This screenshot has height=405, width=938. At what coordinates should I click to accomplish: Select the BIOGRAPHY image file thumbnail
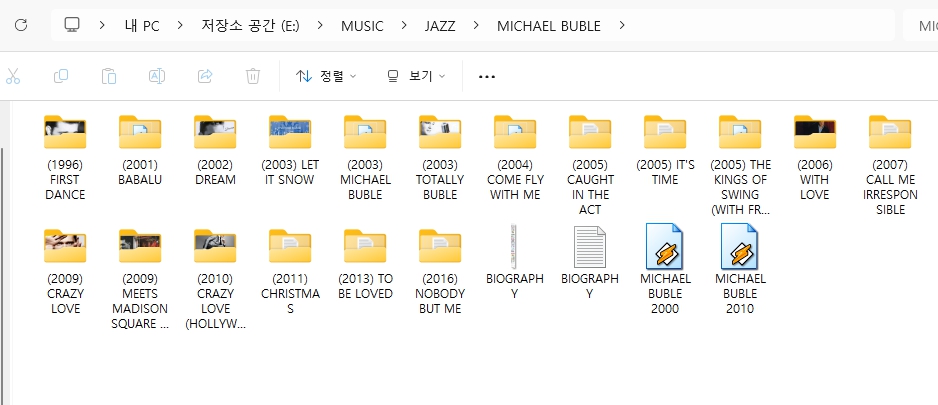point(515,263)
